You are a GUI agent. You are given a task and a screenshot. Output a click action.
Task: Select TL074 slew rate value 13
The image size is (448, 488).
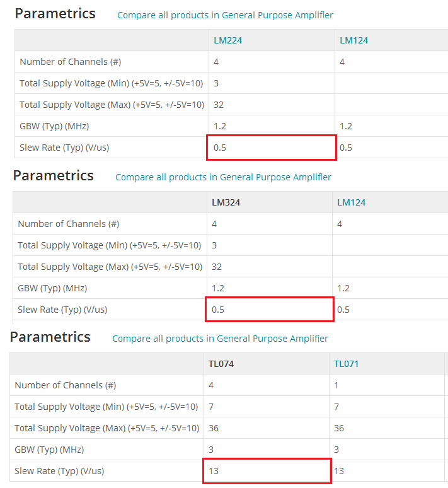coord(214,471)
